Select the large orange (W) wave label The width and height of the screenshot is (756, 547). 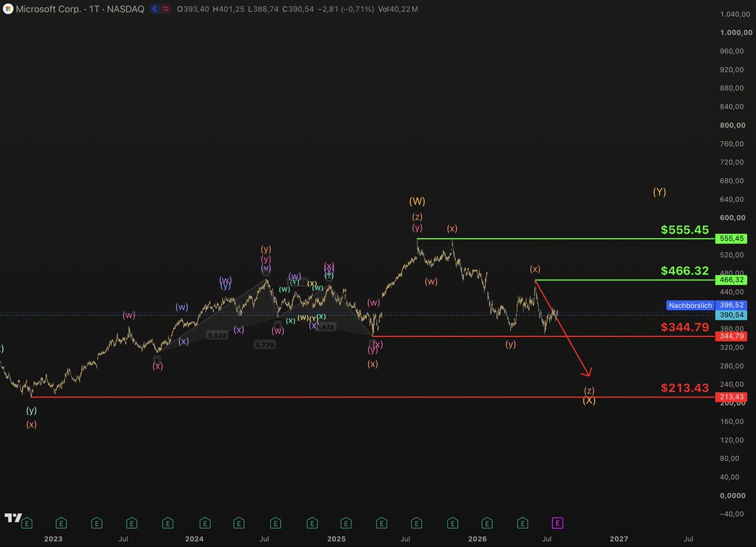click(x=417, y=202)
